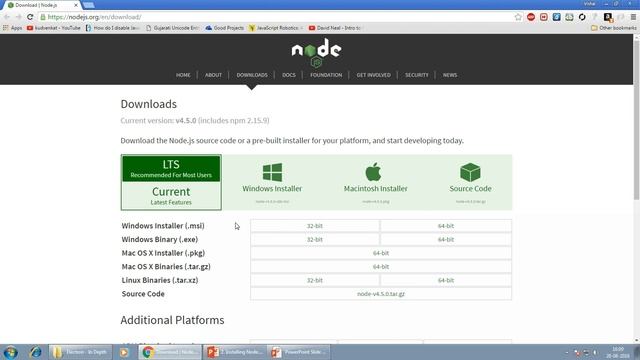Open the folder window in taskbar
640x360 pixels.
81,352
